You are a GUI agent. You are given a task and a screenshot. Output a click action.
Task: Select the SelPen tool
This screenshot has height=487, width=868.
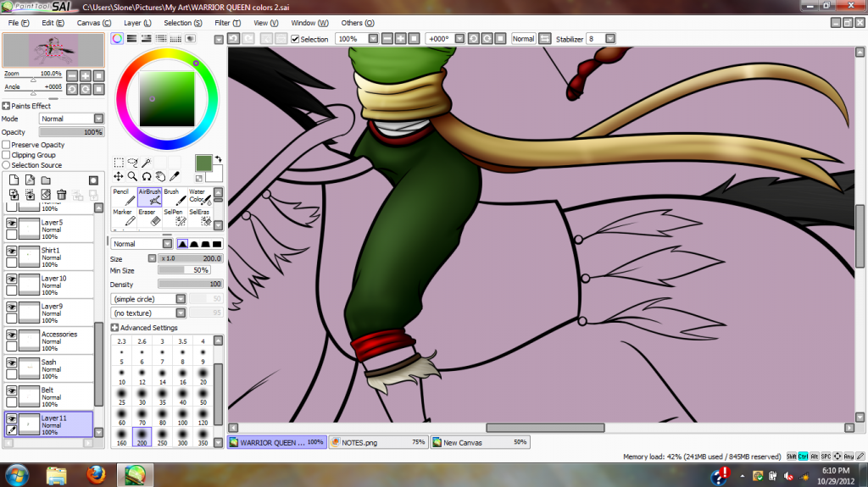(x=175, y=218)
